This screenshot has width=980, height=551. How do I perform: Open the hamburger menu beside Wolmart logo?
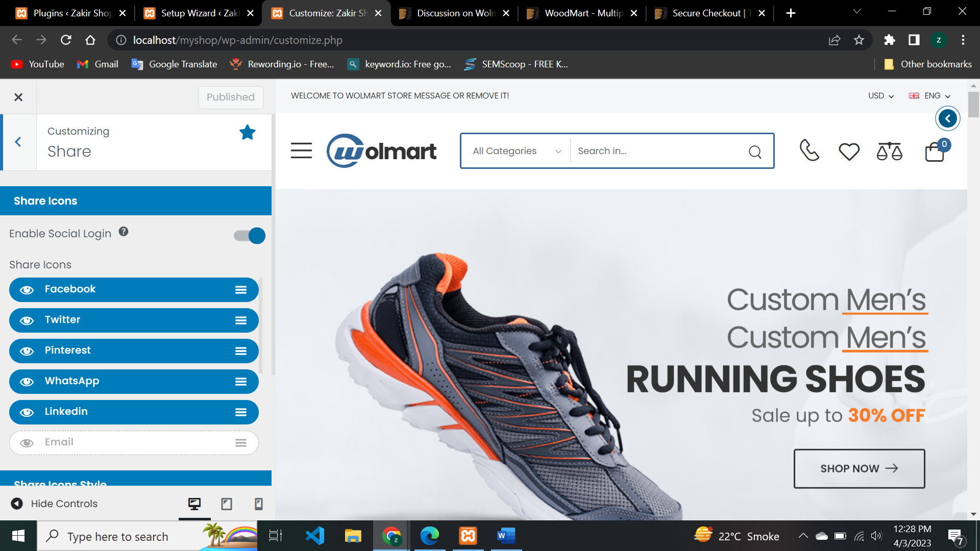[301, 151]
